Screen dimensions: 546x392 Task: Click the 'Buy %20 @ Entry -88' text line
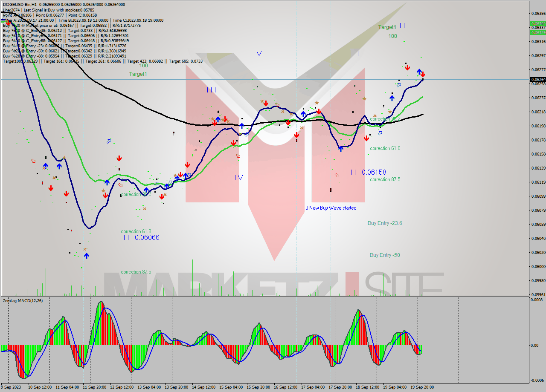coord(64,56)
